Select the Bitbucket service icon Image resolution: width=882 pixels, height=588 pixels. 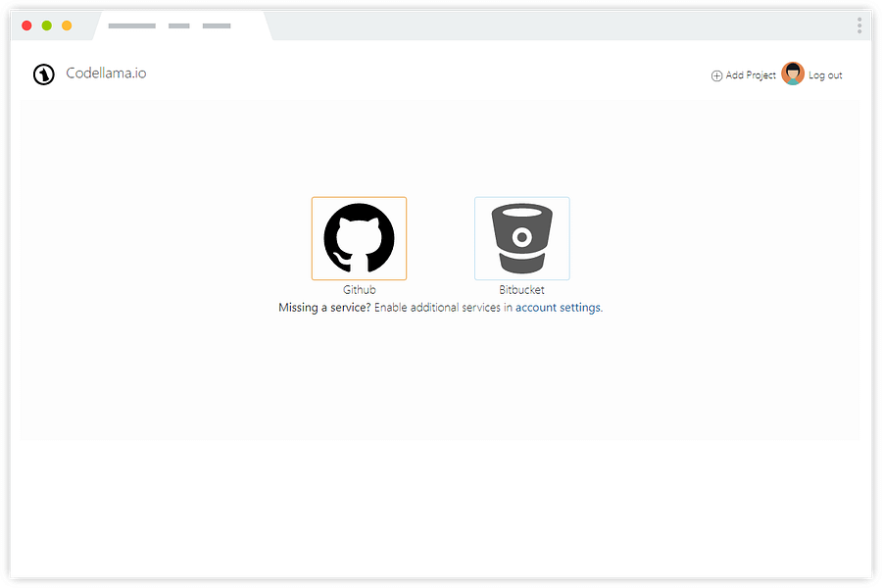point(522,238)
